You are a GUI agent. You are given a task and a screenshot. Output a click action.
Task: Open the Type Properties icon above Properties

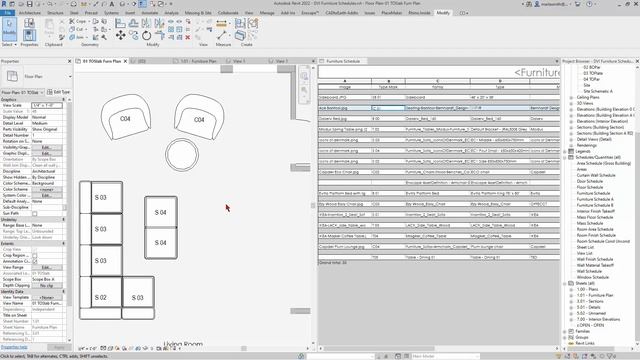(29, 23)
